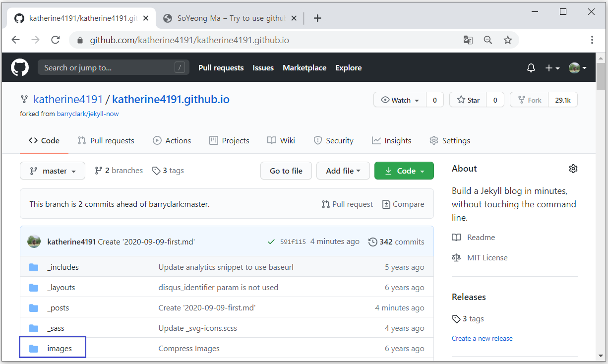Click Go to file
608x364 pixels.
click(286, 171)
